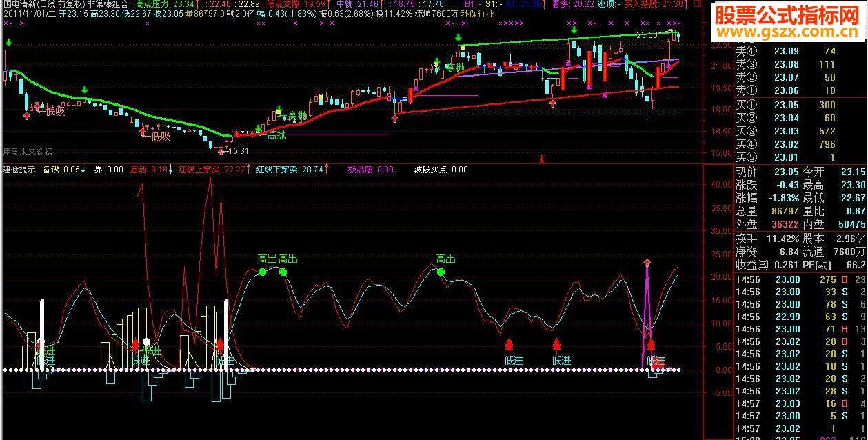Click the rightmost 高出 text label
868x440 pixels.
tap(445, 259)
